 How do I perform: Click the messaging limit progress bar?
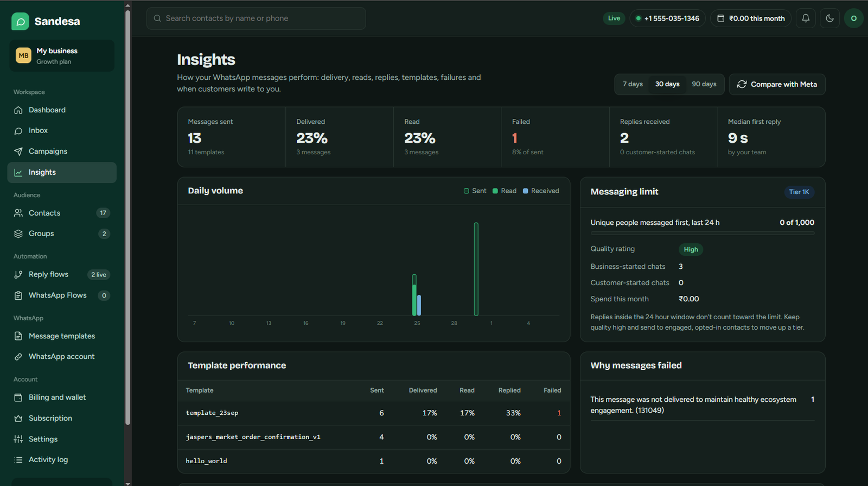[x=703, y=233]
